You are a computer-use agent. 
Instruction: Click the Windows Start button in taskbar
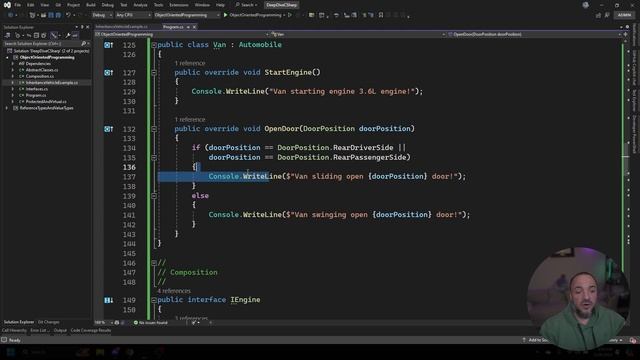pos(10,352)
